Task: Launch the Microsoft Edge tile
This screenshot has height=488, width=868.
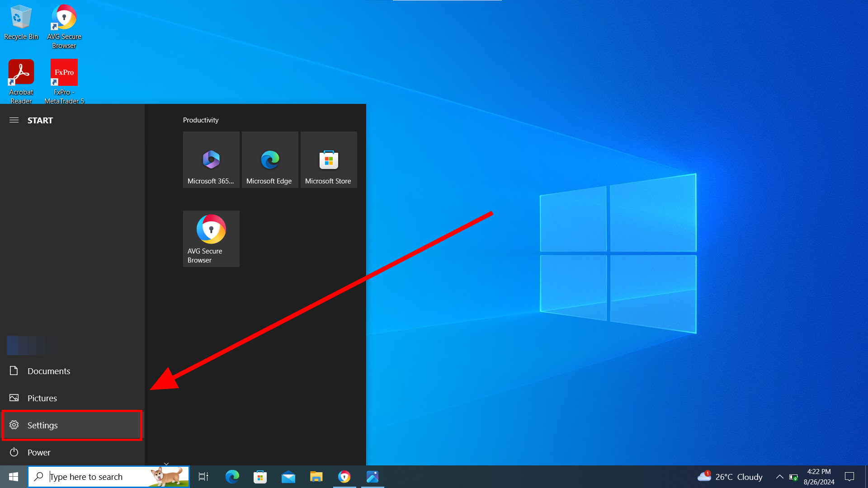Action: [270, 160]
